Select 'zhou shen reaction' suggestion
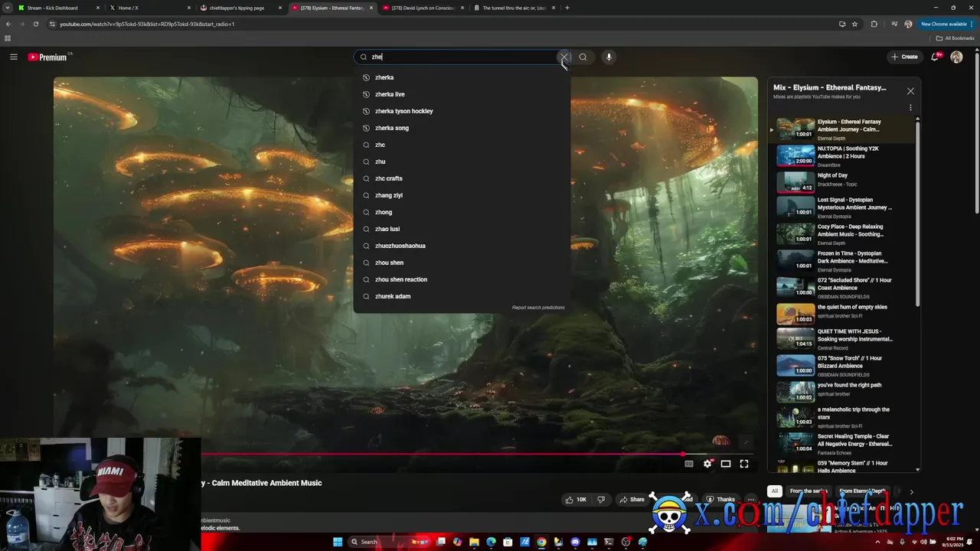This screenshot has width=980, height=551. [462, 279]
